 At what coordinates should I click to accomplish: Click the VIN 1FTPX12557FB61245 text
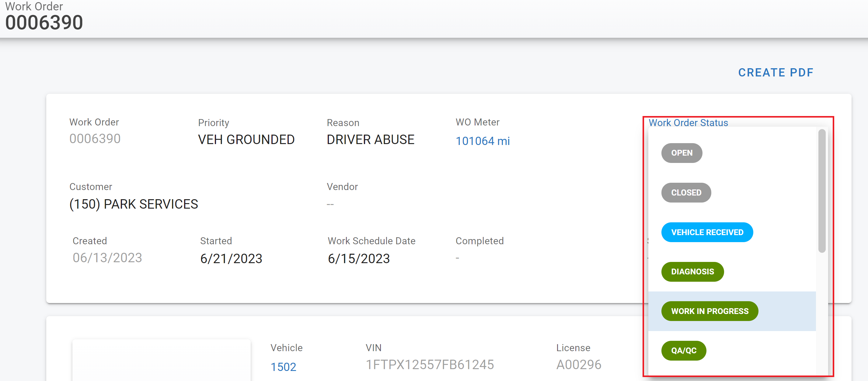430,365
